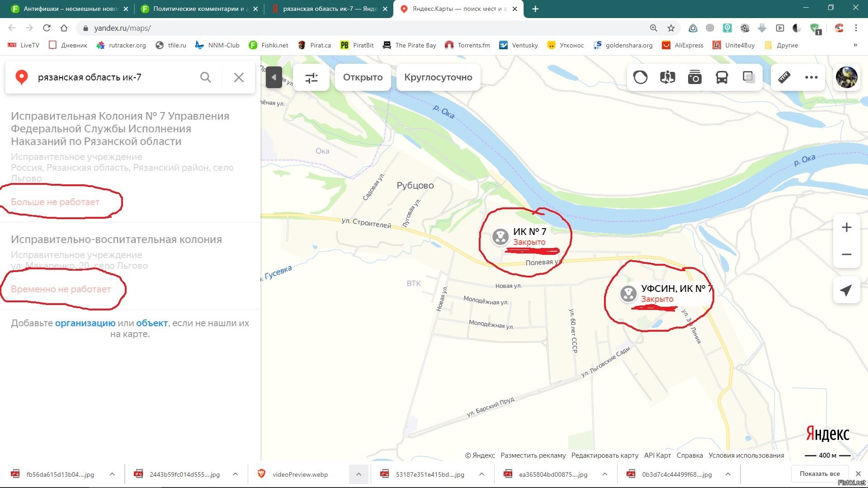This screenshot has width=868, height=488.
Task: Collapse the search results side panel
Action: (274, 78)
